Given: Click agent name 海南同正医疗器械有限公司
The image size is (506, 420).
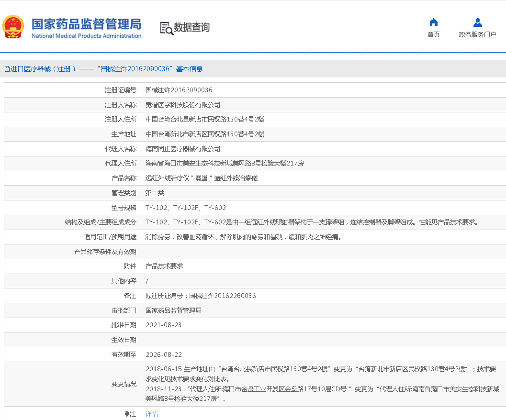Looking at the screenshot, I should (183, 149).
